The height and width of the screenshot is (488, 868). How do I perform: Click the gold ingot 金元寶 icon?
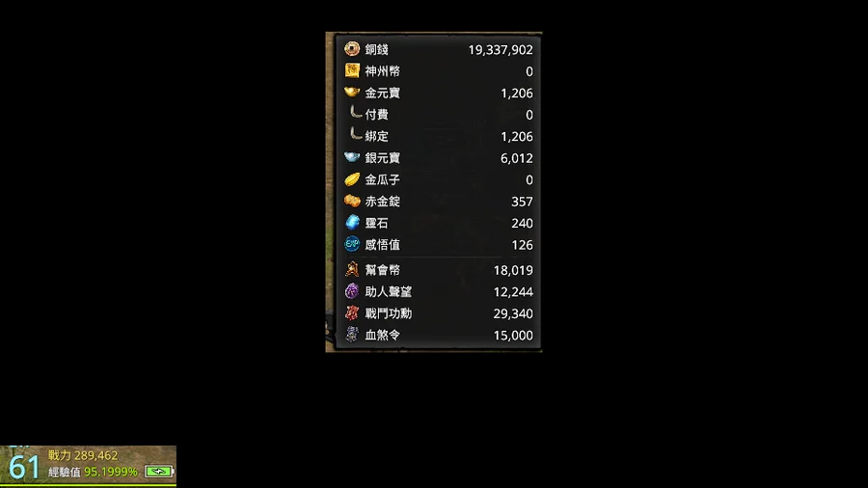352,92
